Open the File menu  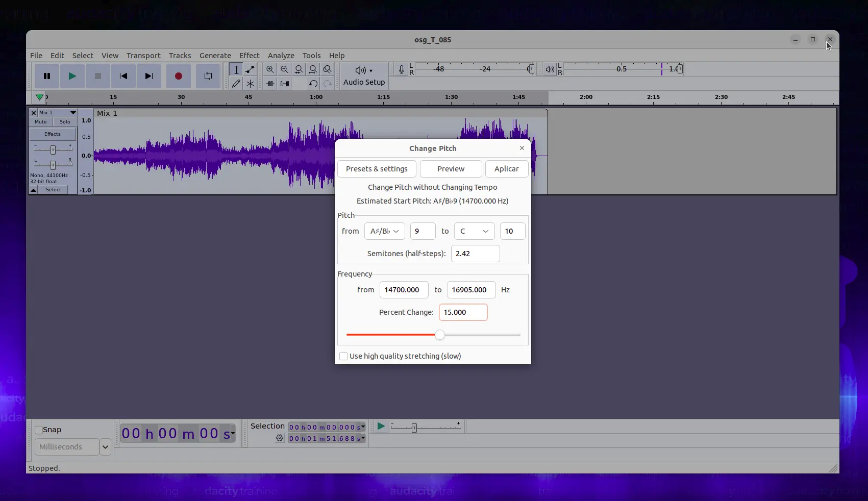[x=36, y=56]
